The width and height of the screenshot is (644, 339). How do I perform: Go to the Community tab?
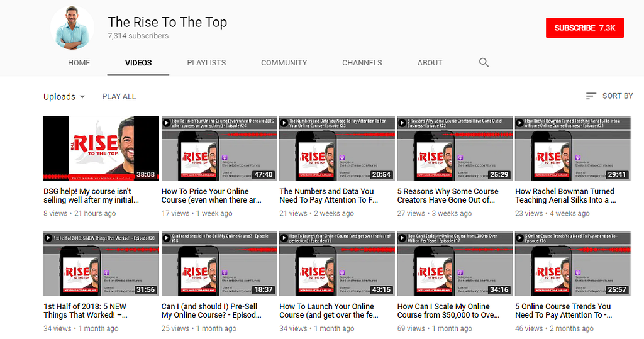tap(284, 63)
